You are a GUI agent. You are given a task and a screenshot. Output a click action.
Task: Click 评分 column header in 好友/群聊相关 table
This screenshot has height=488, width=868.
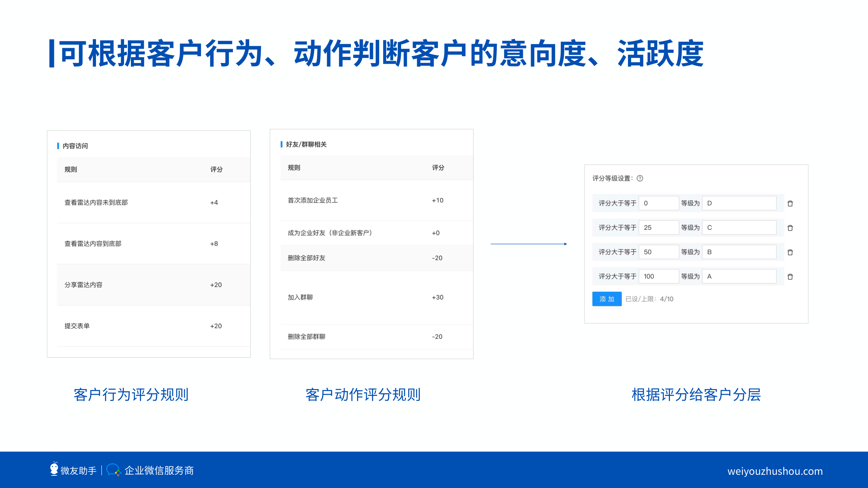(x=438, y=168)
